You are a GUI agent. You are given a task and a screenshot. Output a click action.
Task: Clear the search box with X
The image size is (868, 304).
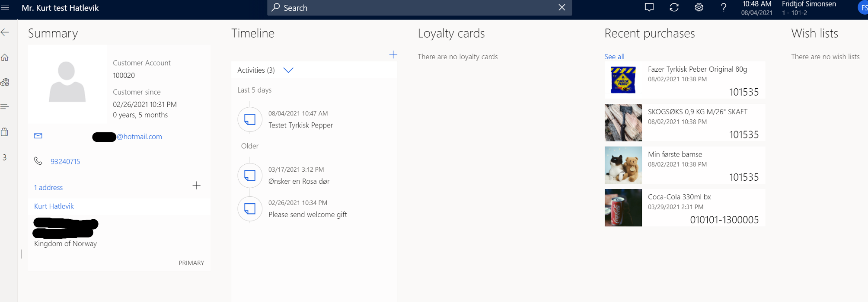562,7
